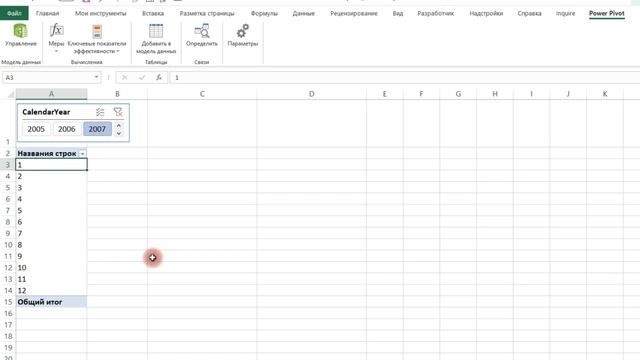
Task: Select row 2 header
Action: tap(8, 153)
